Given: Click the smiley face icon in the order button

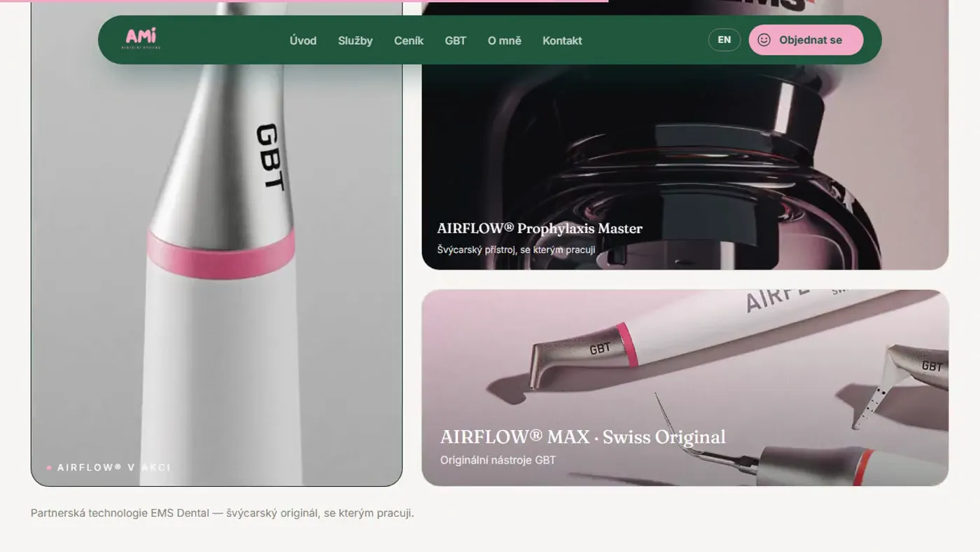Looking at the screenshot, I should point(764,40).
